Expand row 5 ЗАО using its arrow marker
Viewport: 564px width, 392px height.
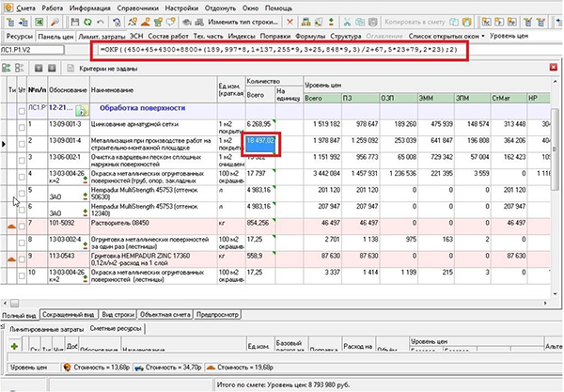coord(86,196)
